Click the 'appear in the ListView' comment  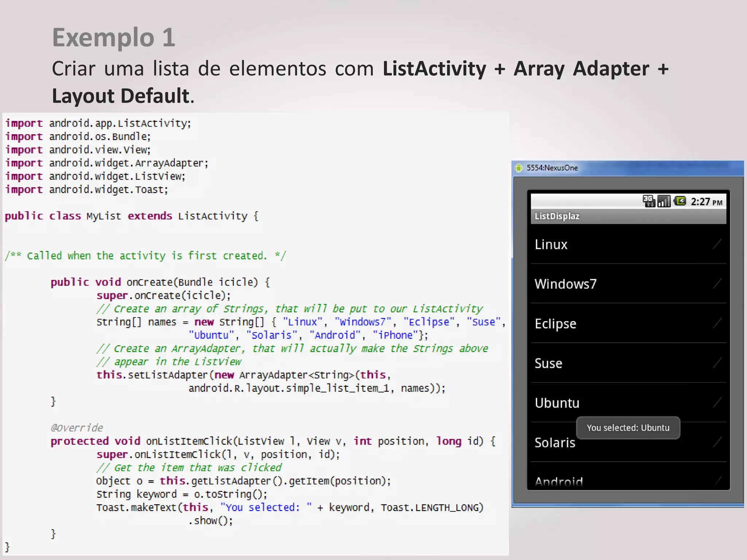tap(169, 362)
